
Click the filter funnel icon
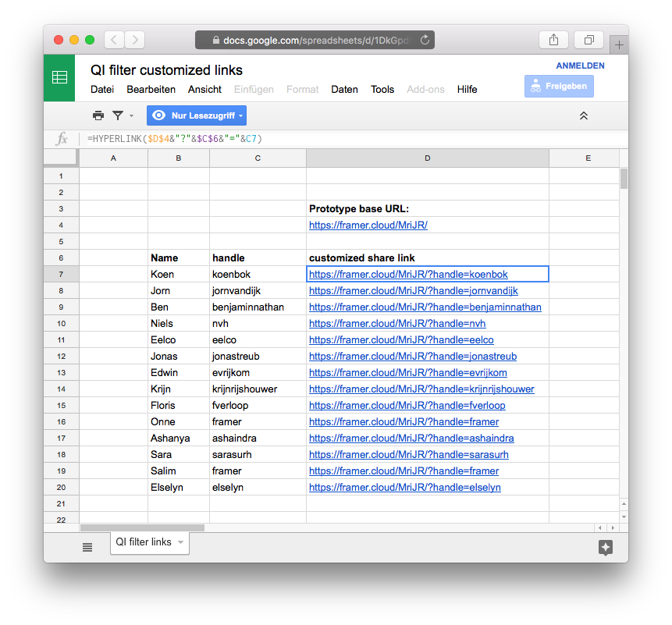click(118, 115)
